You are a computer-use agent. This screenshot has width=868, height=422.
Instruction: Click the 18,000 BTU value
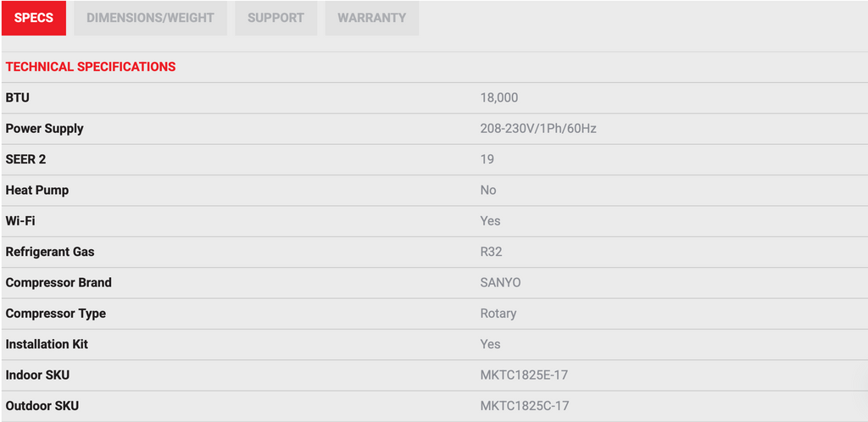(499, 97)
